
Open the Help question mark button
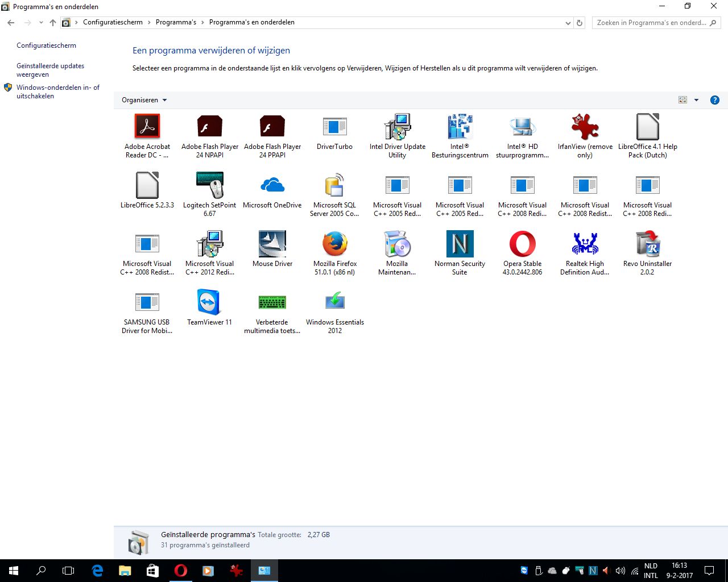click(x=715, y=100)
